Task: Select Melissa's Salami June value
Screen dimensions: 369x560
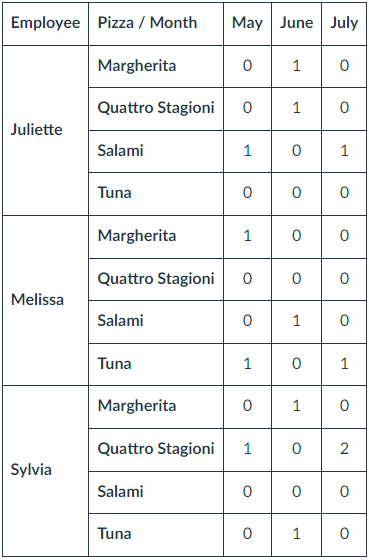Action: pos(296,321)
